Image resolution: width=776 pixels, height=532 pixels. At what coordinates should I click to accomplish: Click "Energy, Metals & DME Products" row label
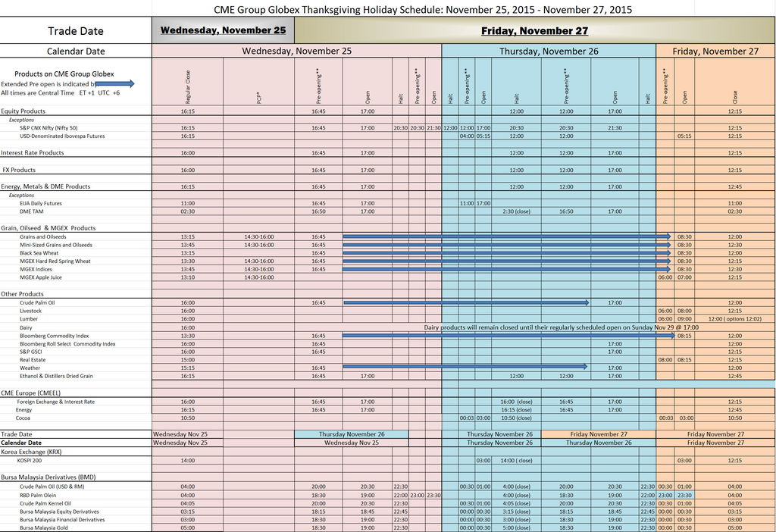(45, 186)
